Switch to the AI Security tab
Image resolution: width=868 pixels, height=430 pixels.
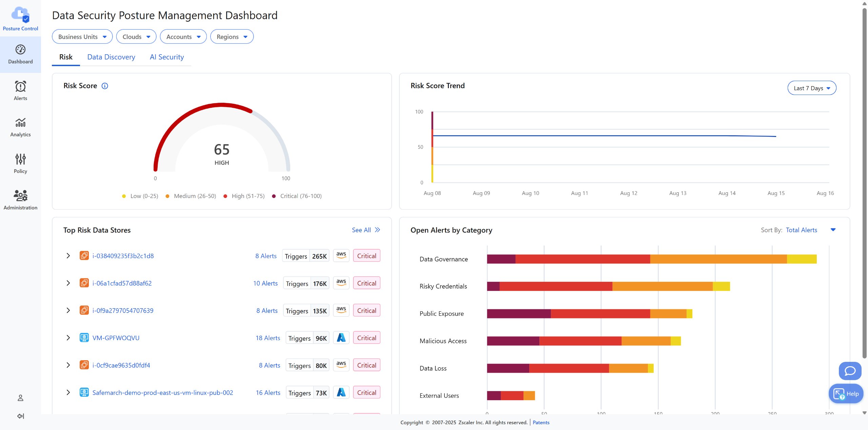tap(167, 57)
